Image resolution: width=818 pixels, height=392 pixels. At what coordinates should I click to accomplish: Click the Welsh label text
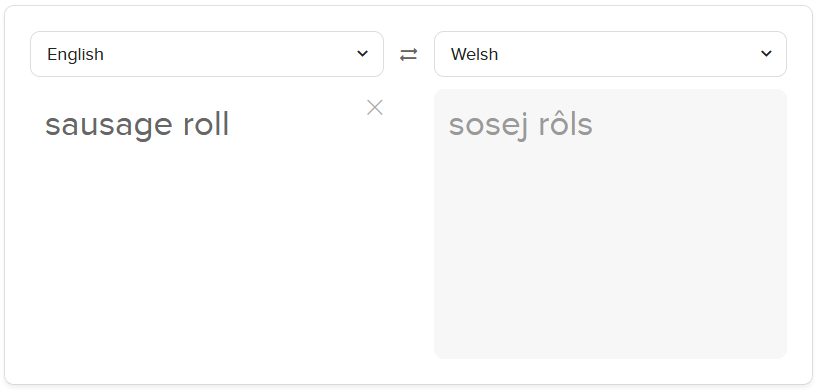[x=474, y=54]
